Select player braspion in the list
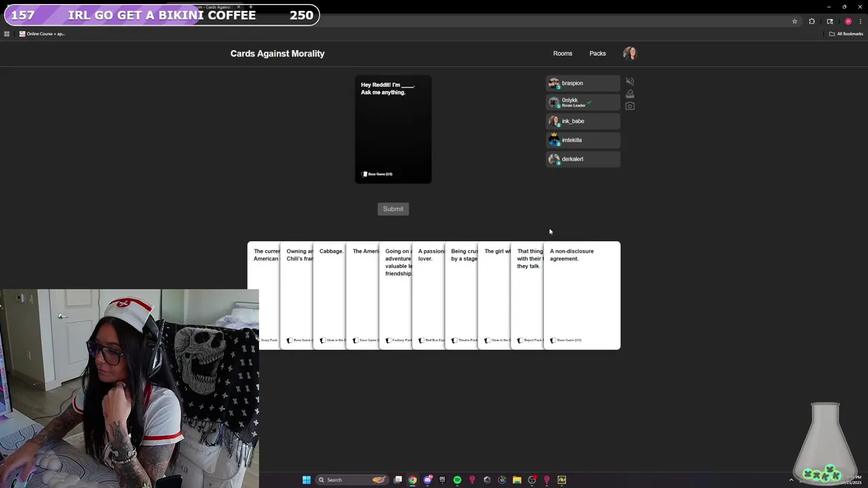Image resolution: width=868 pixels, height=488 pixels. (583, 83)
